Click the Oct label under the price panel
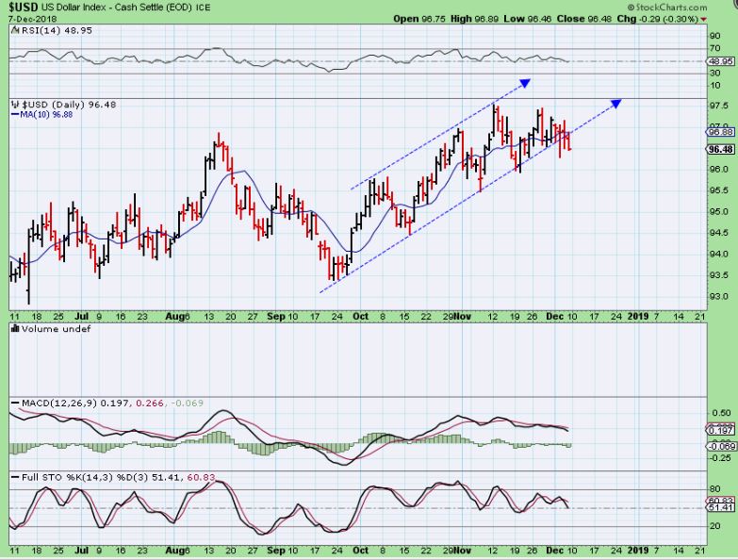Image resolution: width=738 pixels, height=560 pixels. pyautogui.click(x=361, y=316)
